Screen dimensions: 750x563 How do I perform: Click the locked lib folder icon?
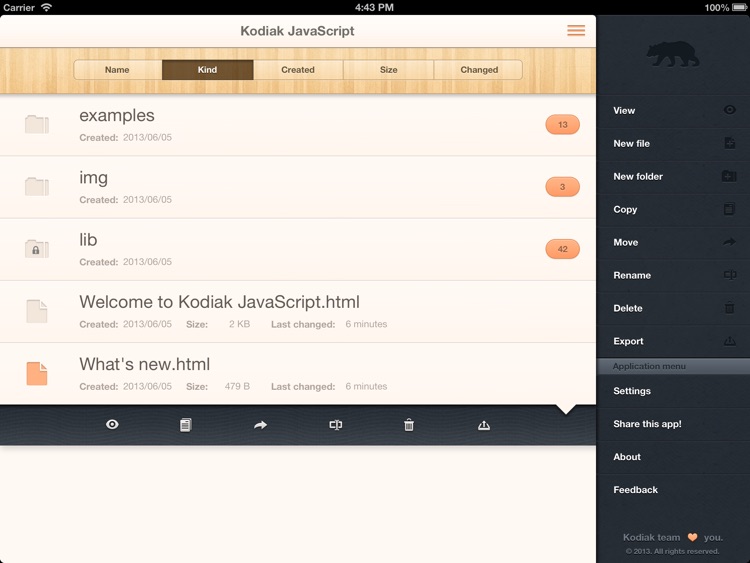coord(37,249)
